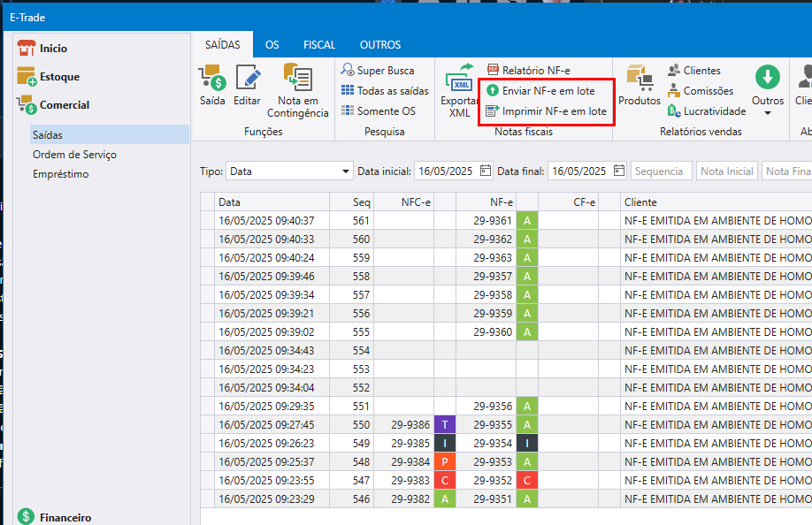Open Lucratividade report
Image resolution: width=812 pixels, height=525 pixels.
(x=707, y=110)
